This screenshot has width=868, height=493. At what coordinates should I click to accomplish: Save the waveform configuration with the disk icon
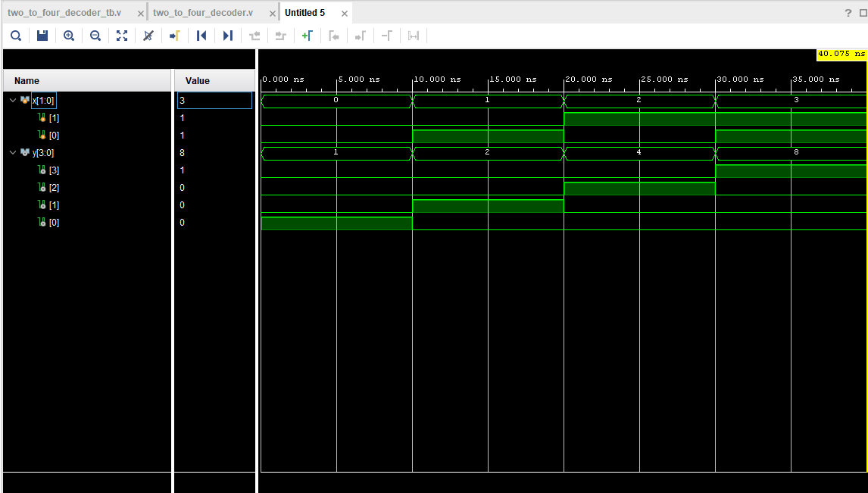(42, 36)
